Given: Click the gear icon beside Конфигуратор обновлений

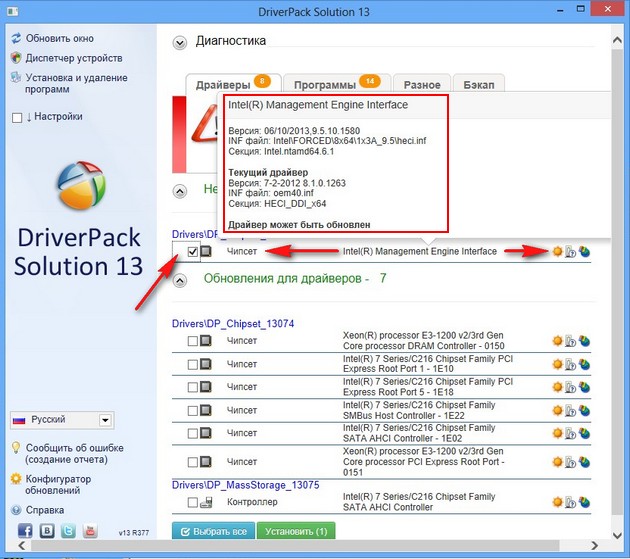Looking at the screenshot, I should 16,480.
